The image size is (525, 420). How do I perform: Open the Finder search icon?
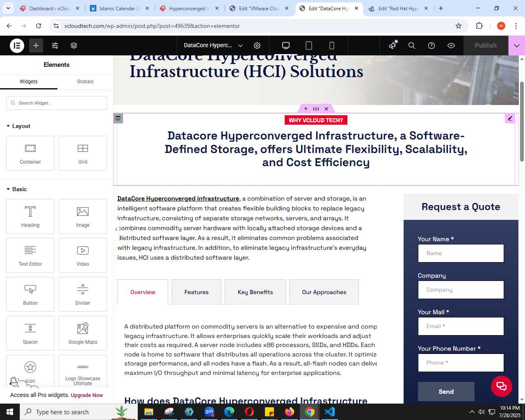click(412, 46)
